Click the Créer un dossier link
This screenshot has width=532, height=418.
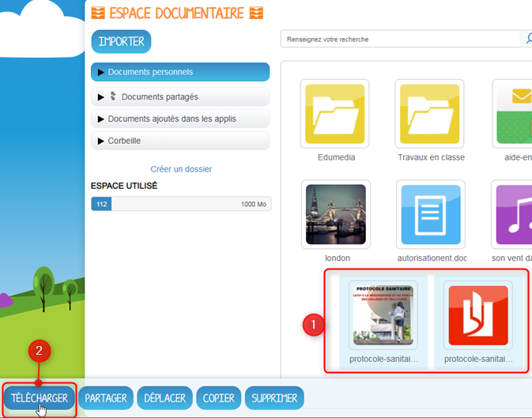[x=181, y=169]
